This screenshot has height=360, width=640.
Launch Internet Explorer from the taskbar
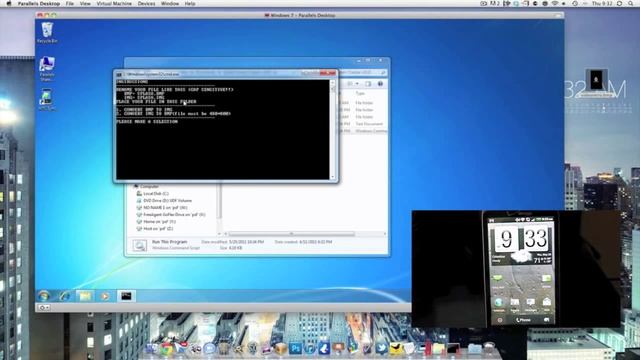[x=64, y=296]
